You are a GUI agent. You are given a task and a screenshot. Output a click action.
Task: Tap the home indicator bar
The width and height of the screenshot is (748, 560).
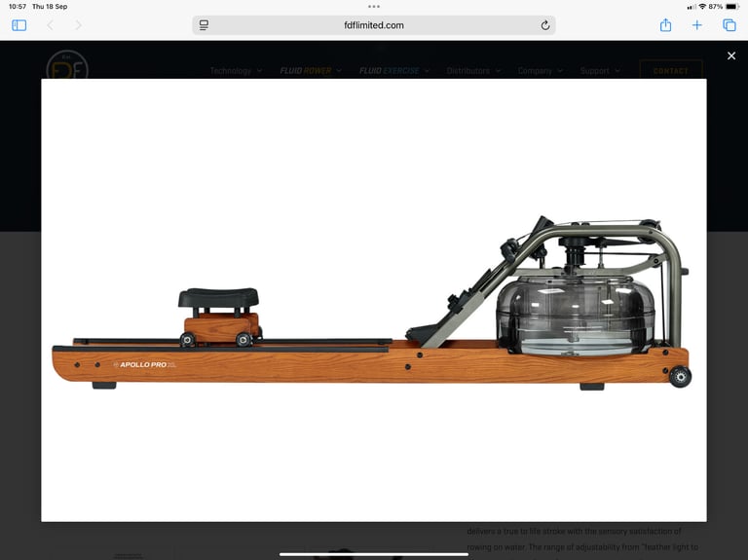[x=374, y=554]
